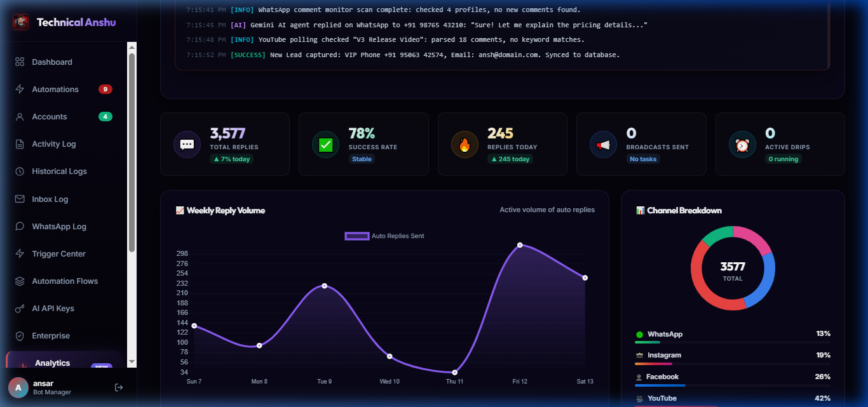Click the '0 running' badge
The height and width of the screenshot is (407, 868).
point(783,159)
